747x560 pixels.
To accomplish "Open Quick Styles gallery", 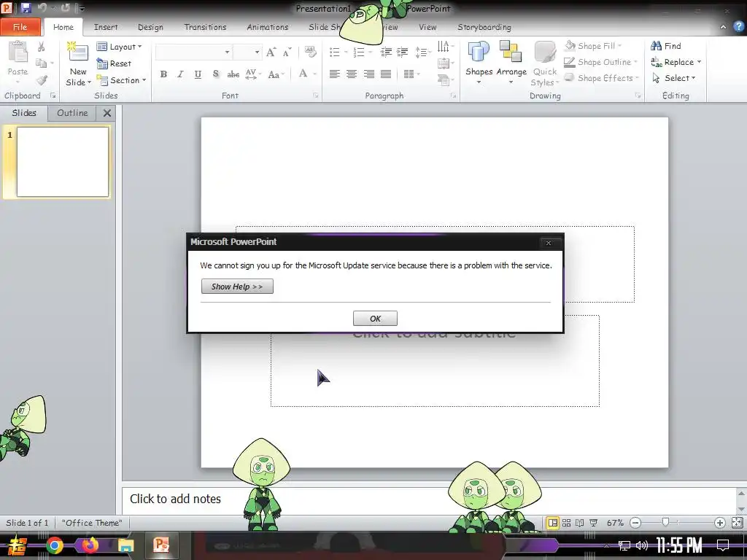I will point(544,64).
